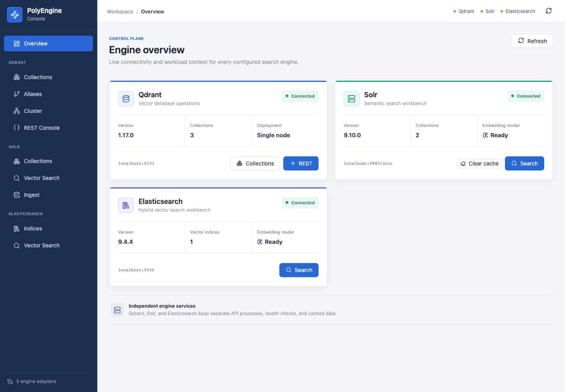Go to Solr Ingest page
Viewport: 565px width, 392px height.
click(x=48, y=195)
